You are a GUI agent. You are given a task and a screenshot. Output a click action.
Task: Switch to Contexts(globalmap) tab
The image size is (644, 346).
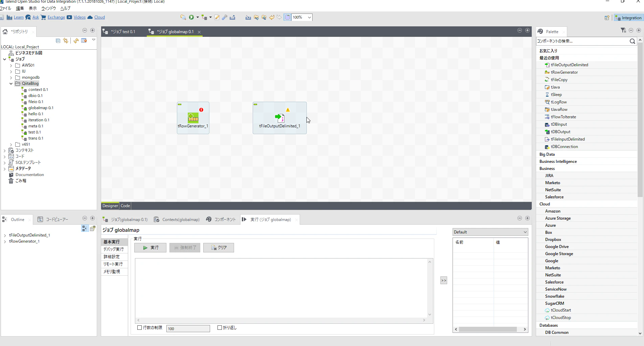177,220
